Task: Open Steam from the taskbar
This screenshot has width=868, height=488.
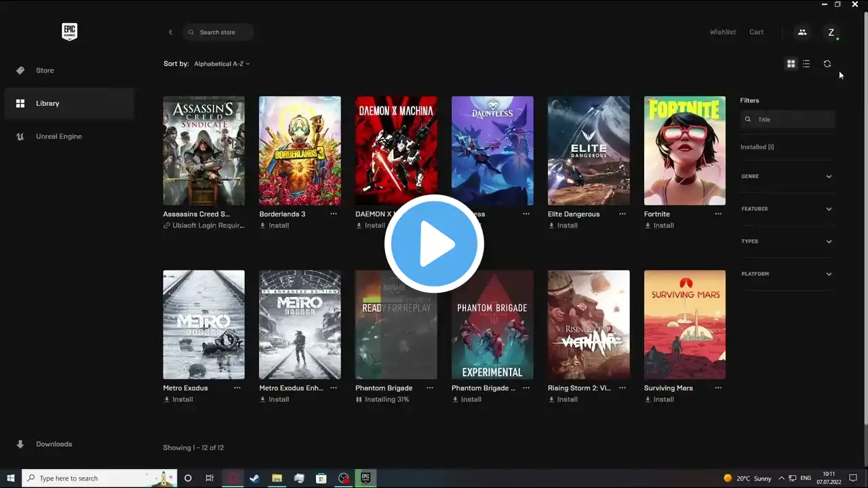Action: [x=254, y=478]
